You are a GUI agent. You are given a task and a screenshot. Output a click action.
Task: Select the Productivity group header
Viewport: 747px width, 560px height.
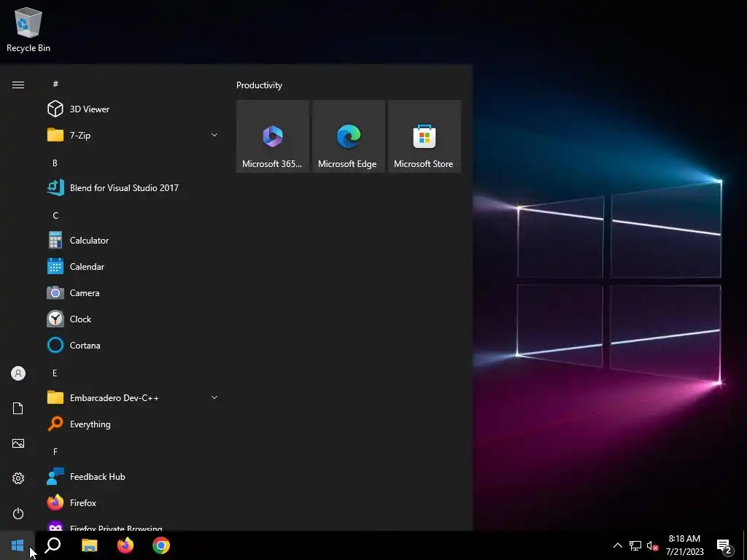[259, 85]
